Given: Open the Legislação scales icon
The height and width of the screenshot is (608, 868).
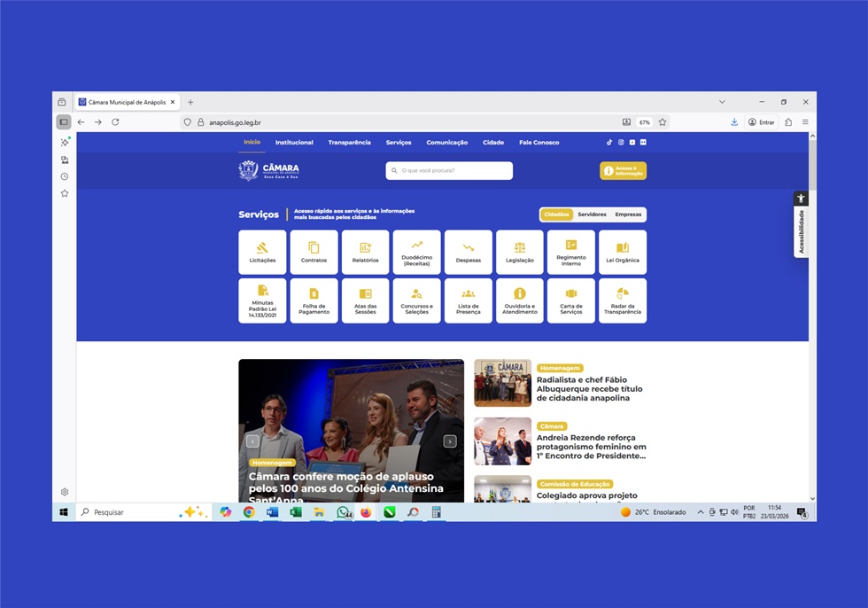Looking at the screenshot, I should coord(519,248).
